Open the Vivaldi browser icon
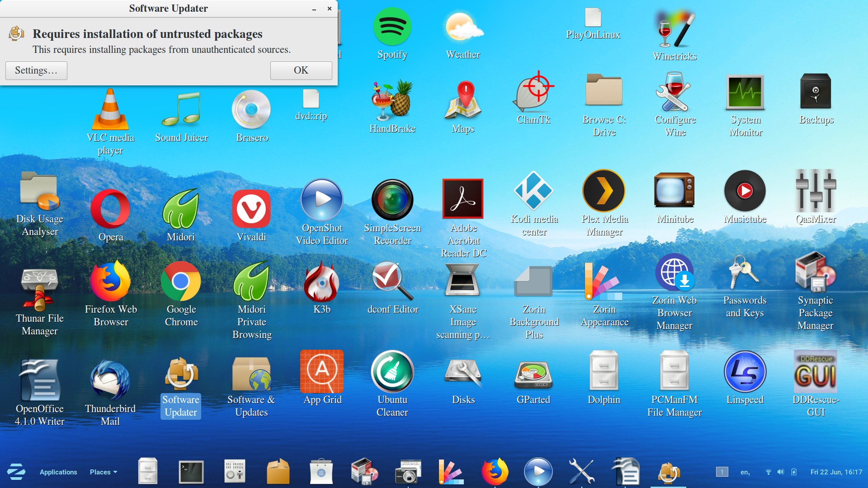The height and width of the screenshot is (488, 868). pos(251,210)
